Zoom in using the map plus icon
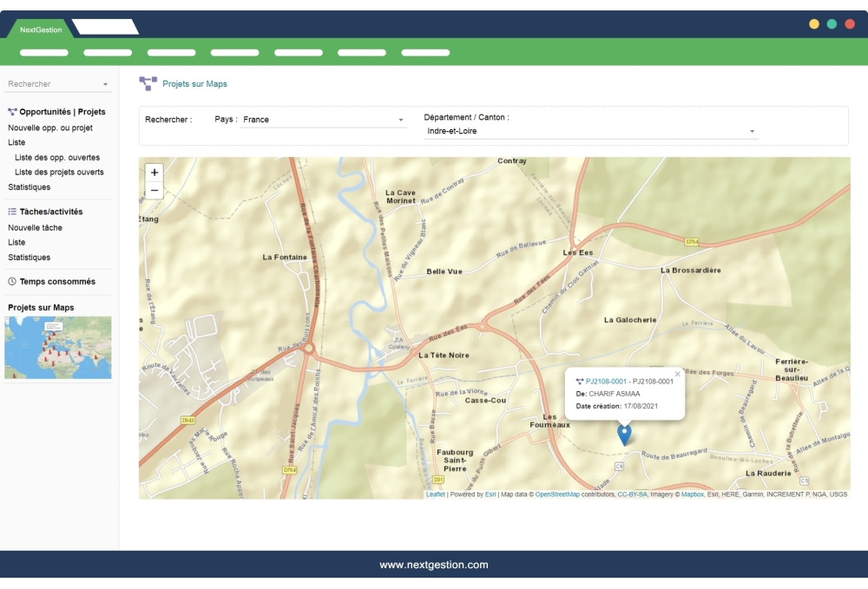 [153, 173]
